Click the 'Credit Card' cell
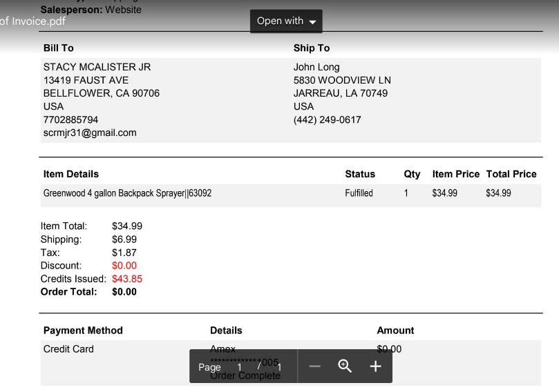Image resolution: width=559 pixels, height=392 pixels. (x=68, y=349)
